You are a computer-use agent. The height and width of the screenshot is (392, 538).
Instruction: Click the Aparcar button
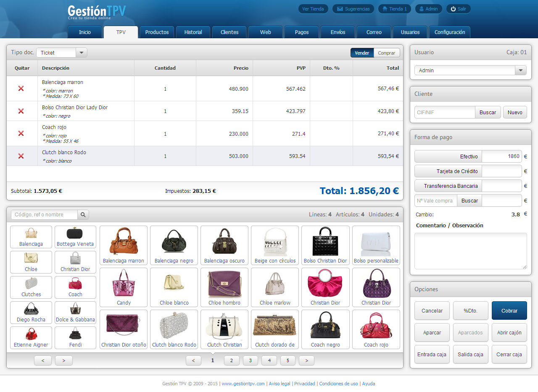(432, 332)
